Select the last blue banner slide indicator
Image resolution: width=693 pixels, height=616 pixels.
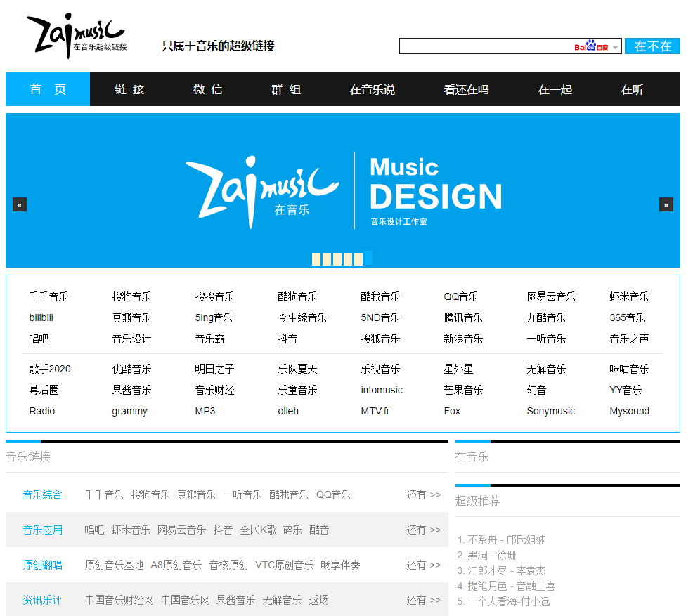(368, 258)
